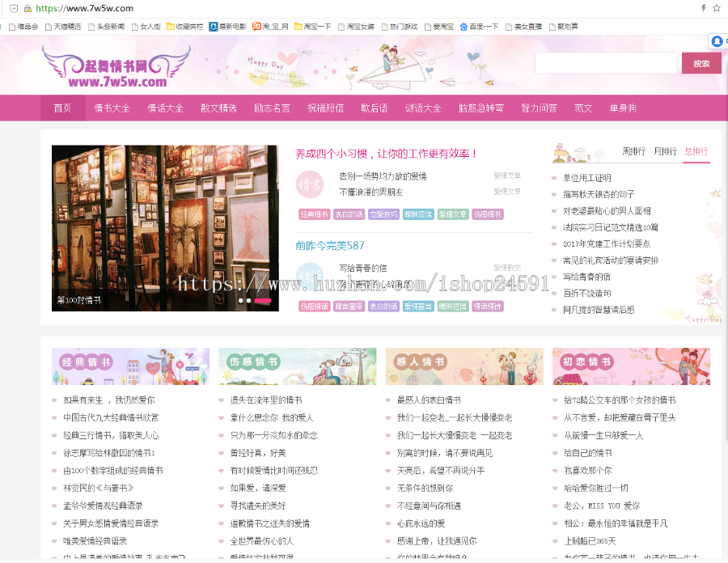
Task: Click the 起舞情书网 winged site logo
Action: click(x=116, y=68)
